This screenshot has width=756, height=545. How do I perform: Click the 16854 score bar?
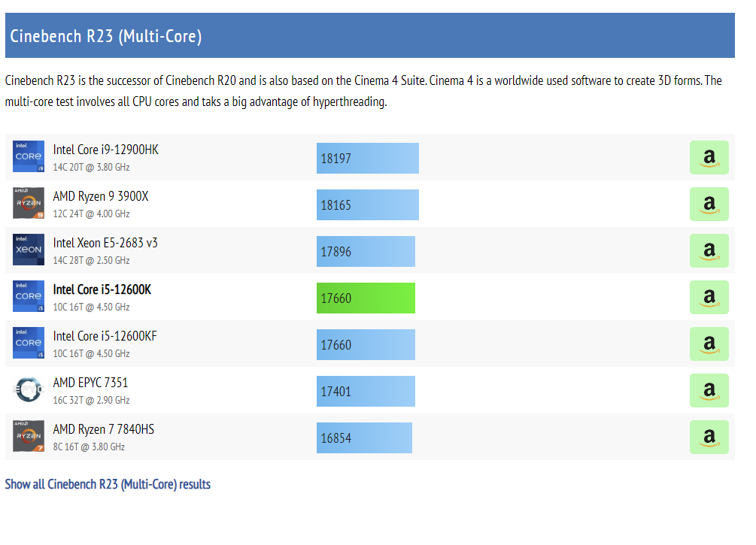coord(364,438)
